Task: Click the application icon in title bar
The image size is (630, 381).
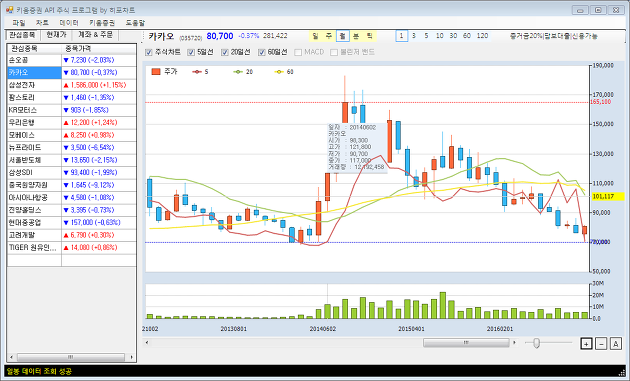Action: pos(10,10)
